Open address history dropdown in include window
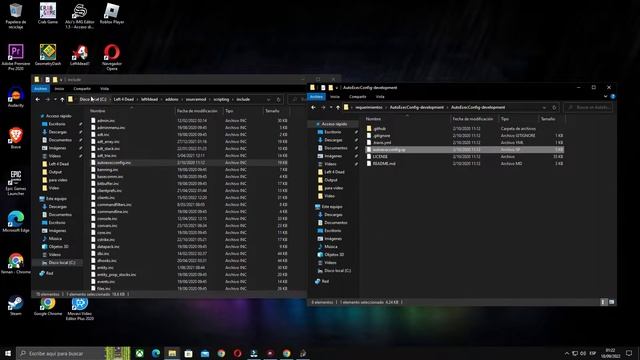 point(268,99)
